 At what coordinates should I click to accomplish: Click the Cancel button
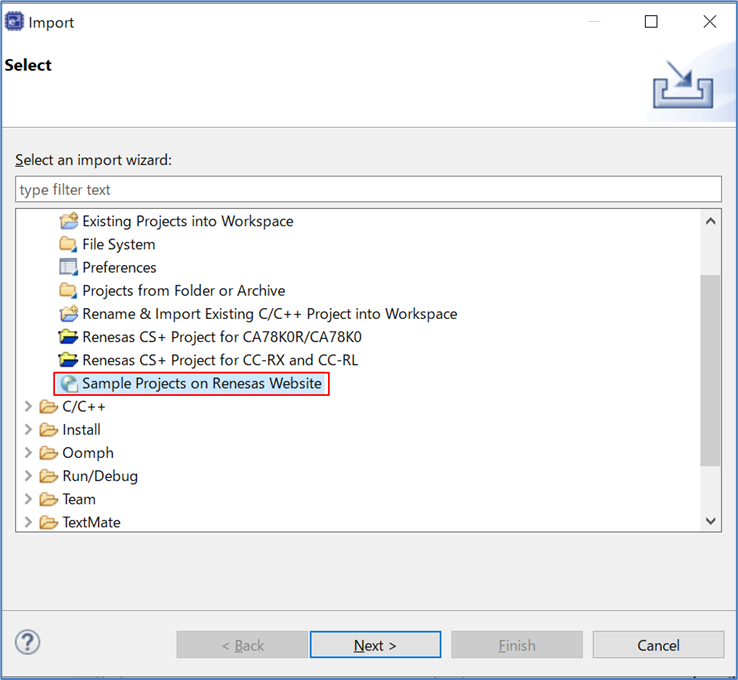point(658,645)
